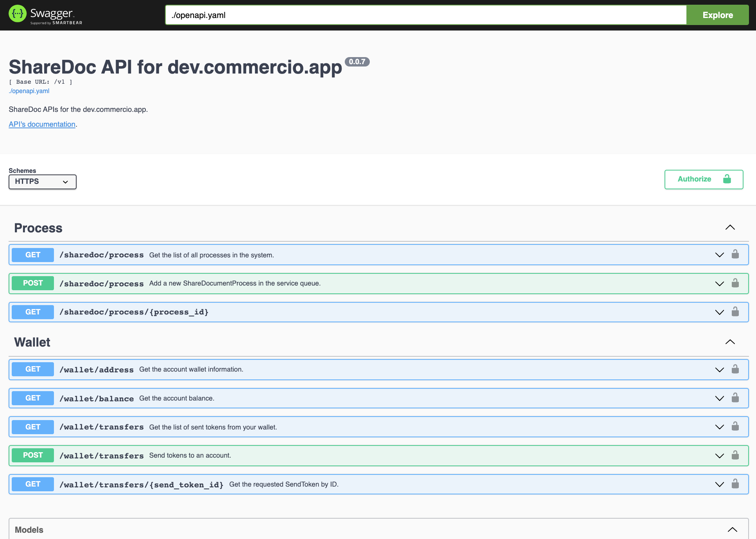Expand GET /wallet/transfers operation chevron
756x539 pixels.
click(719, 427)
